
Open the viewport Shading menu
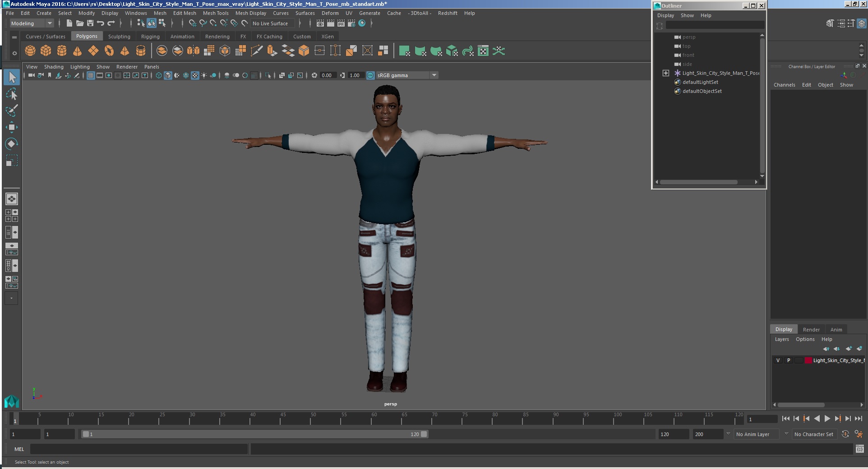click(x=54, y=67)
